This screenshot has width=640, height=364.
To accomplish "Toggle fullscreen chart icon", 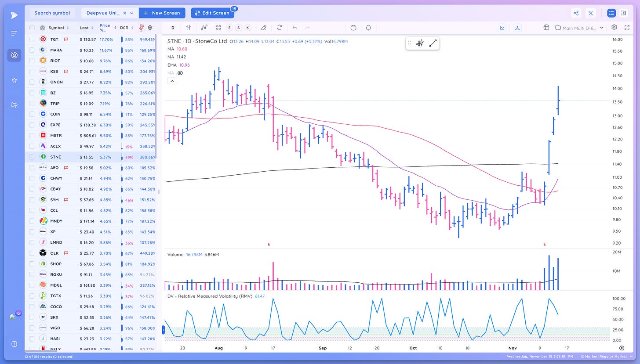I will (x=627, y=27).
